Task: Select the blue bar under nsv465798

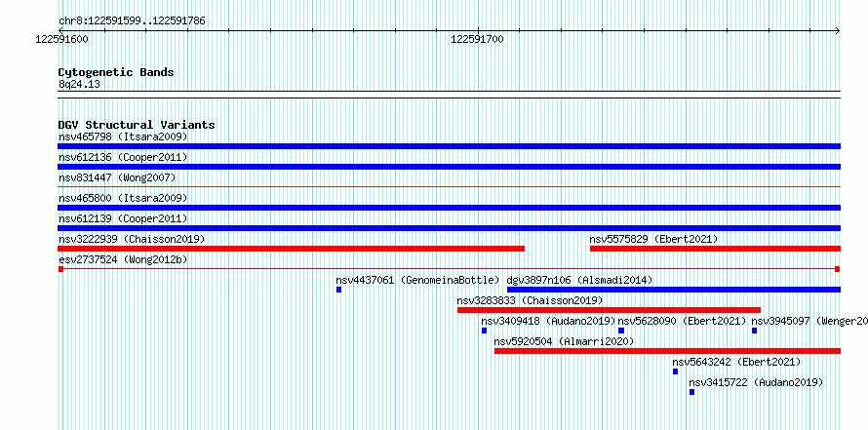Action: click(x=449, y=146)
